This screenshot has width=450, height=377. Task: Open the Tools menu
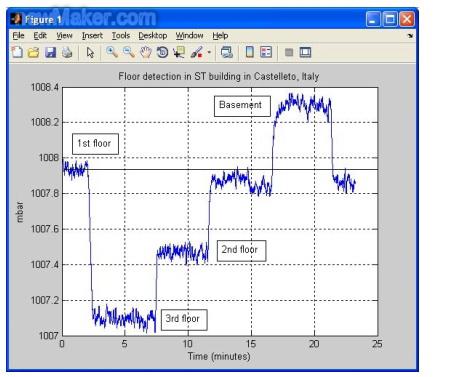(x=121, y=35)
